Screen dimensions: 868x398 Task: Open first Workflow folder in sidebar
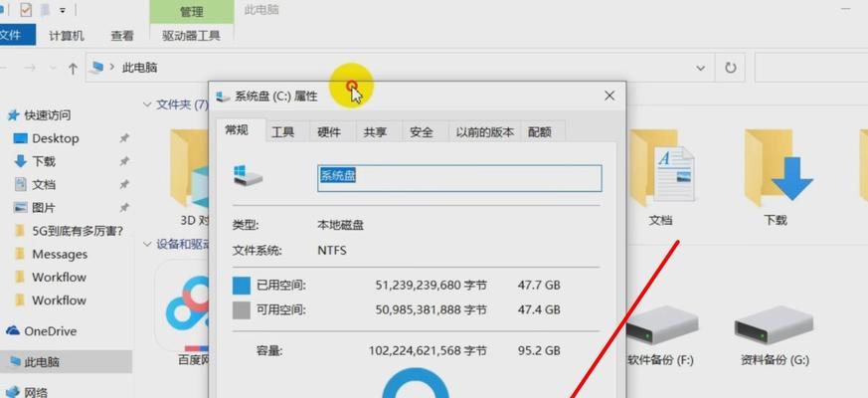tap(60, 278)
